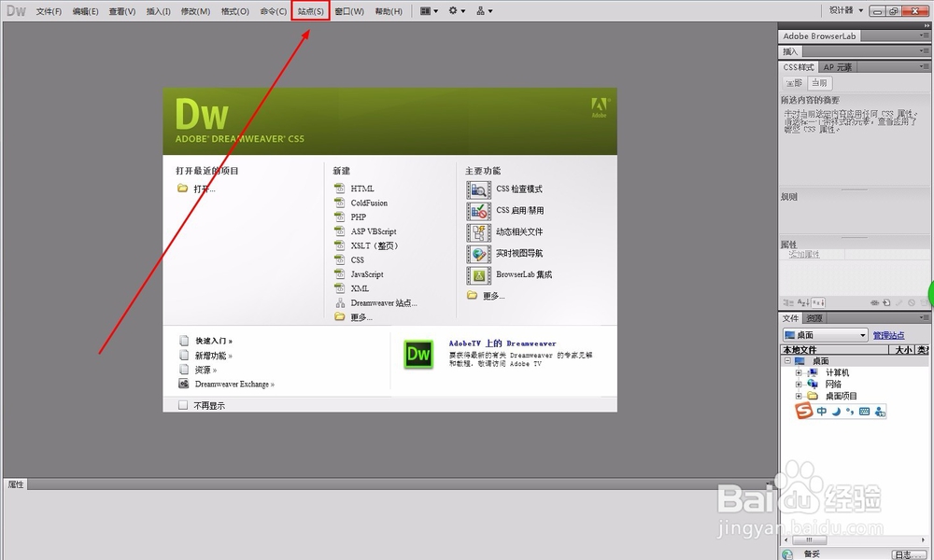
Task: Open the 桌面 site dropdown in Files panel
Action: 825,335
